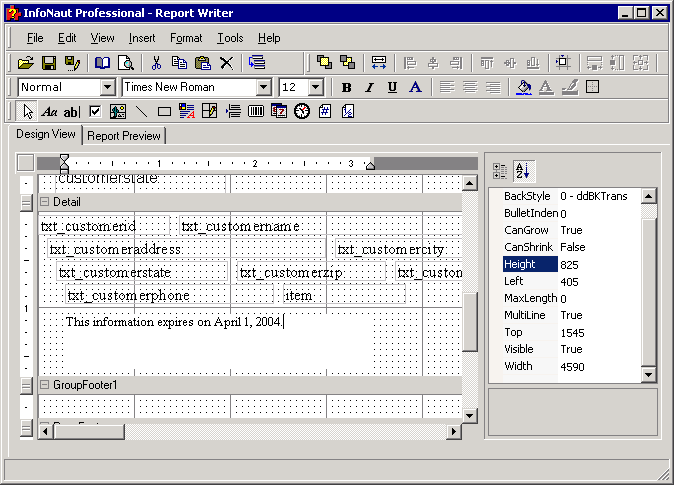The height and width of the screenshot is (485, 674).
Task: Toggle Bold formatting
Action: click(x=346, y=87)
